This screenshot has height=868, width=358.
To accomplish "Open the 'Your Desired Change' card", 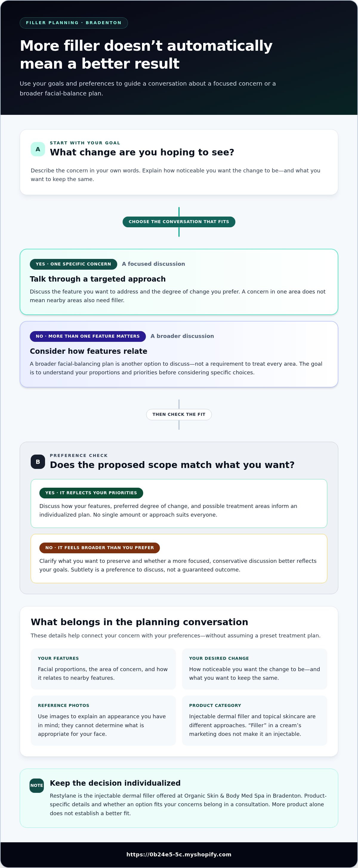I will coord(254,669).
